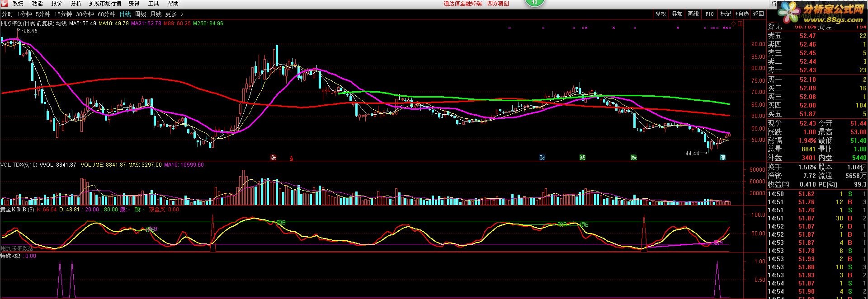Click the MA5: 50.49 indicator label

pos(83,23)
